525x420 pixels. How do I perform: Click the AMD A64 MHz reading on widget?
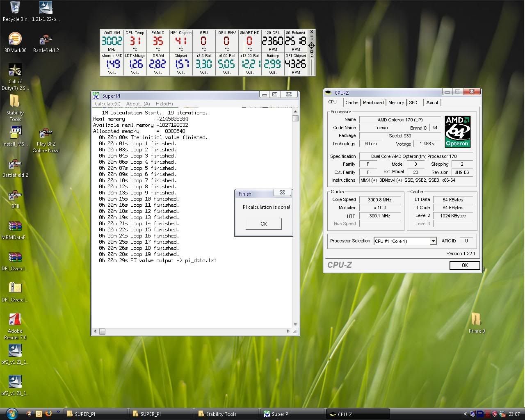point(112,41)
